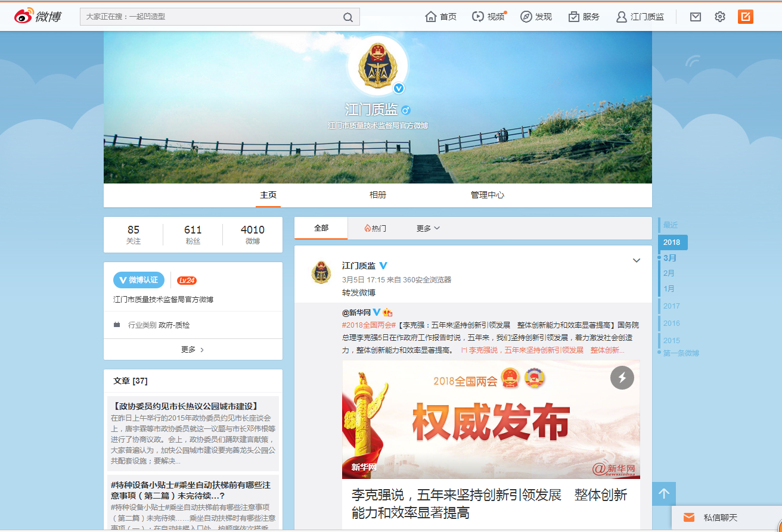Image resolution: width=782 pixels, height=532 pixels.
Task: Click the search magnifier icon
Action: [348, 17]
